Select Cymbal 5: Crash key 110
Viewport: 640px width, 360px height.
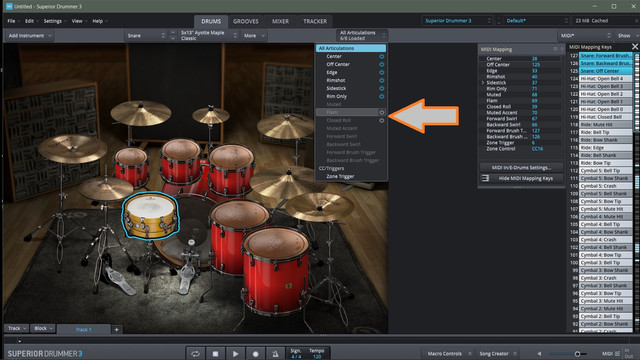606,186
